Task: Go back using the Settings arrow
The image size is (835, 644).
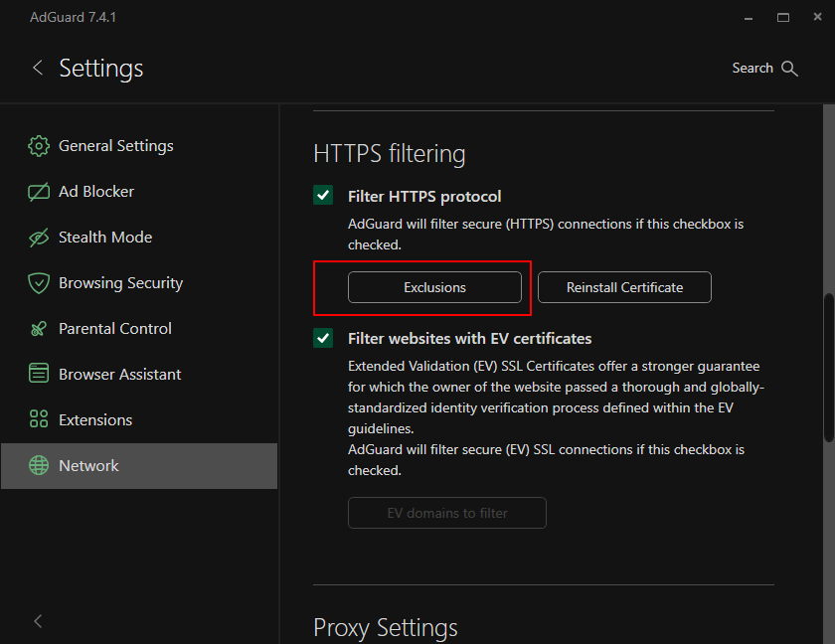Action: coord(38,68)
